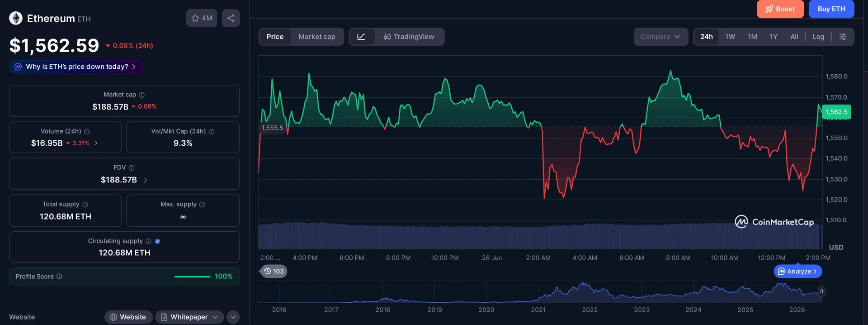The width and height of the screenshot is (868, 325).
Task: Click the pause handle on range slider
Action: click(821, 291)
